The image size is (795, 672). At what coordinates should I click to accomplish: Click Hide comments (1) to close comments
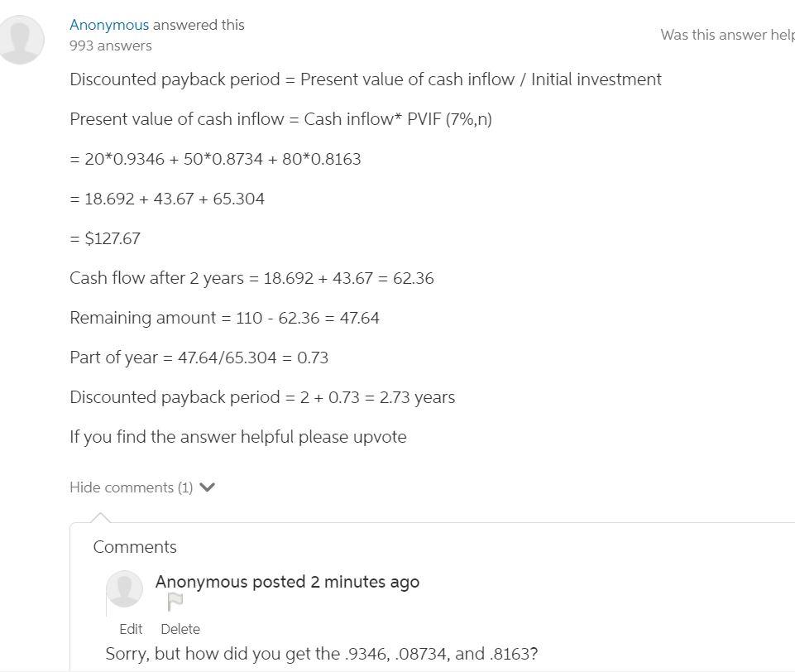click(x=130, y=487)
